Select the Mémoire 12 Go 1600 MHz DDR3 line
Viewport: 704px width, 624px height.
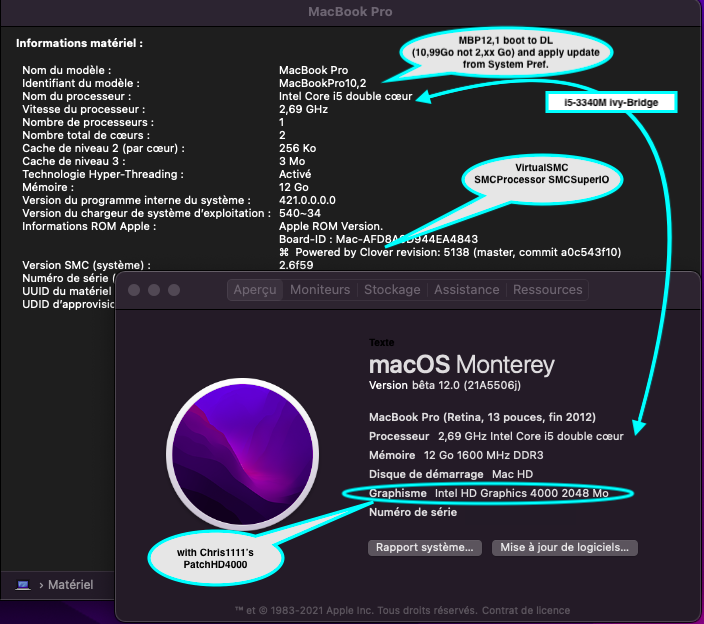tap(456, 455)
